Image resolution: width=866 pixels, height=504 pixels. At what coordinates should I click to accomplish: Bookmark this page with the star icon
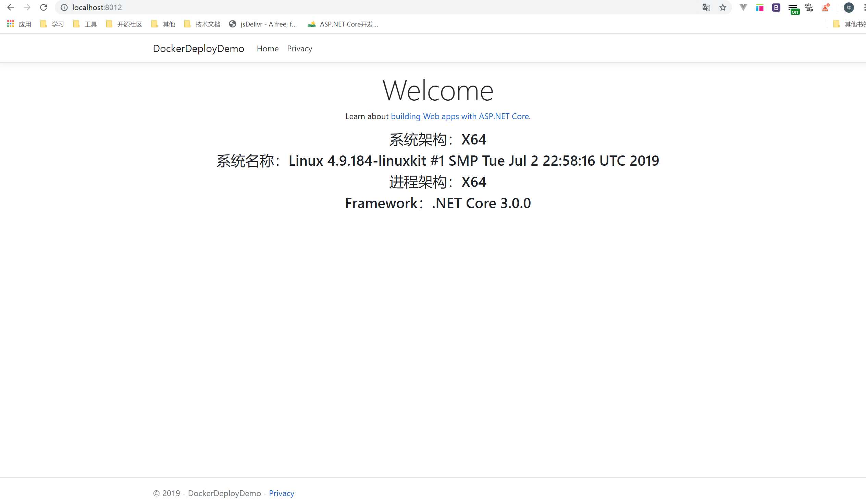click(x=723, y=8)
